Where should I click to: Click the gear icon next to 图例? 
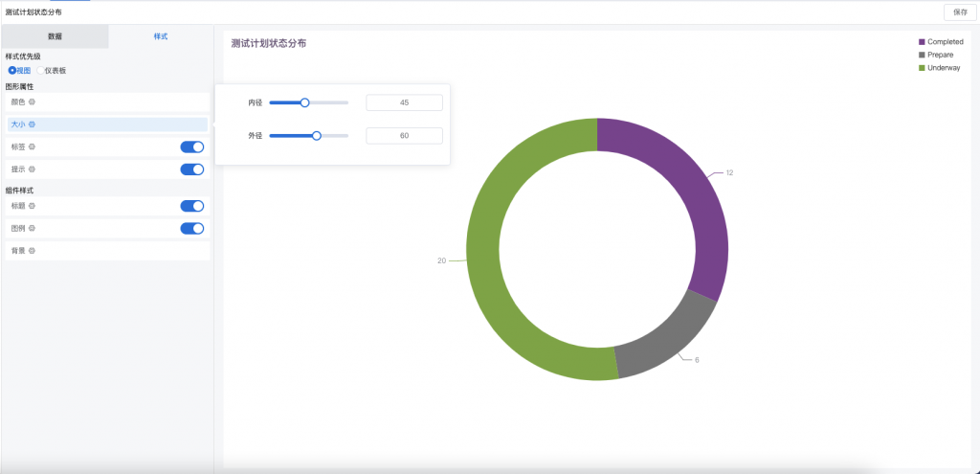pyautogui.click(x=32, y=228)
